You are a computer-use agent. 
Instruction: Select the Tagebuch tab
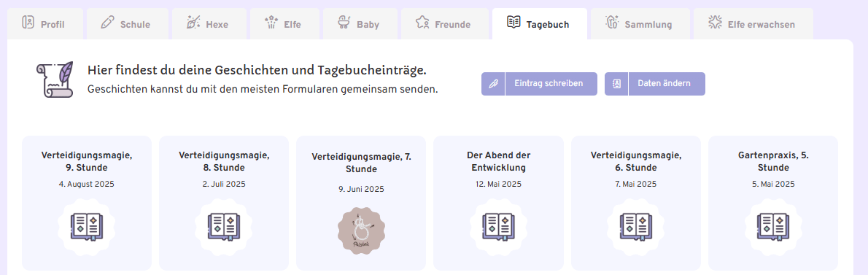point(540,24)
